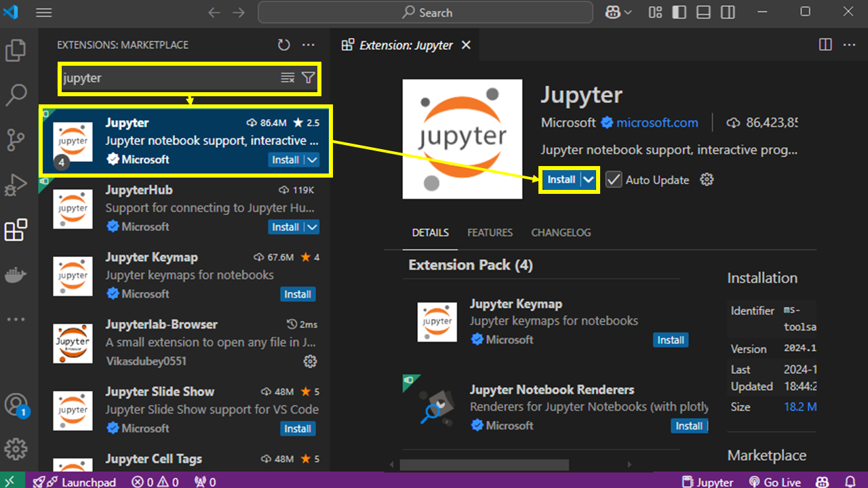This screenshot has width=868, height=488.
Task: Refresh the Extensions Marketplace list
Action: [x=284, y=45]
